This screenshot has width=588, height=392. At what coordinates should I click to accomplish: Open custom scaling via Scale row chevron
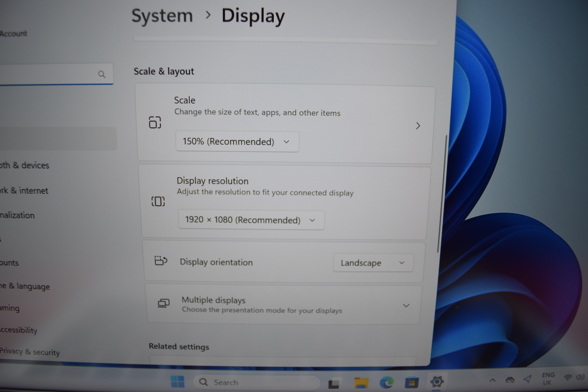click(418, 126)
